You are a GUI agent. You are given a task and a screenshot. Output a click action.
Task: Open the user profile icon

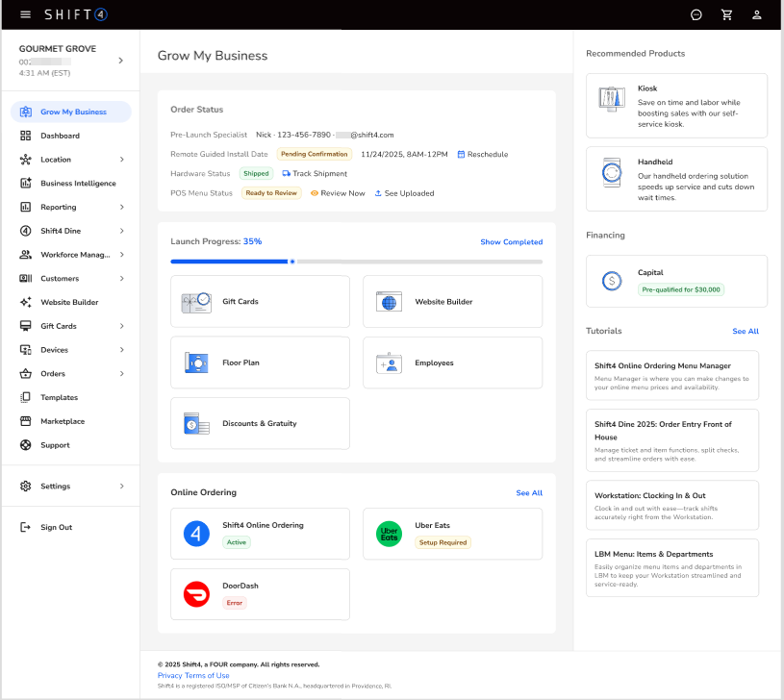pos(757,15)
